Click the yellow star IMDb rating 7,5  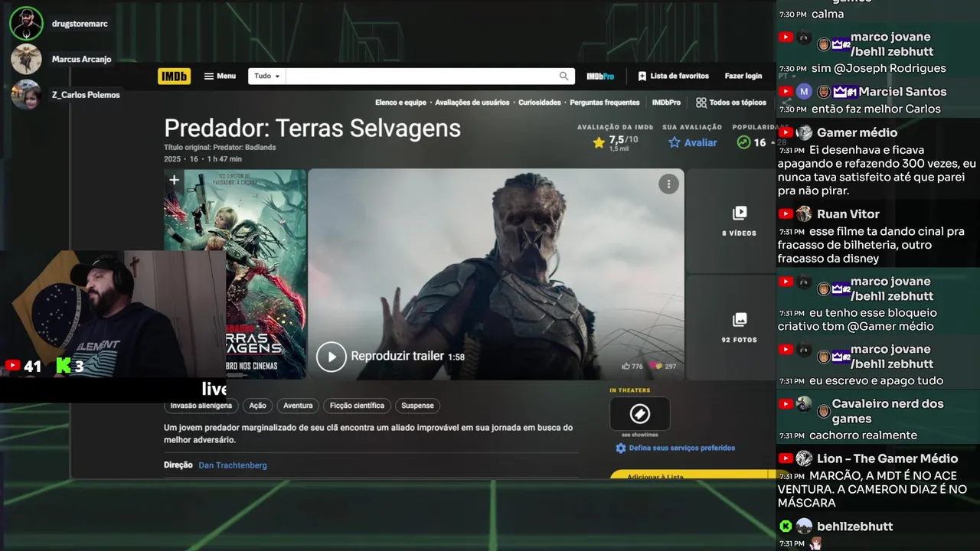coord(616,142)
